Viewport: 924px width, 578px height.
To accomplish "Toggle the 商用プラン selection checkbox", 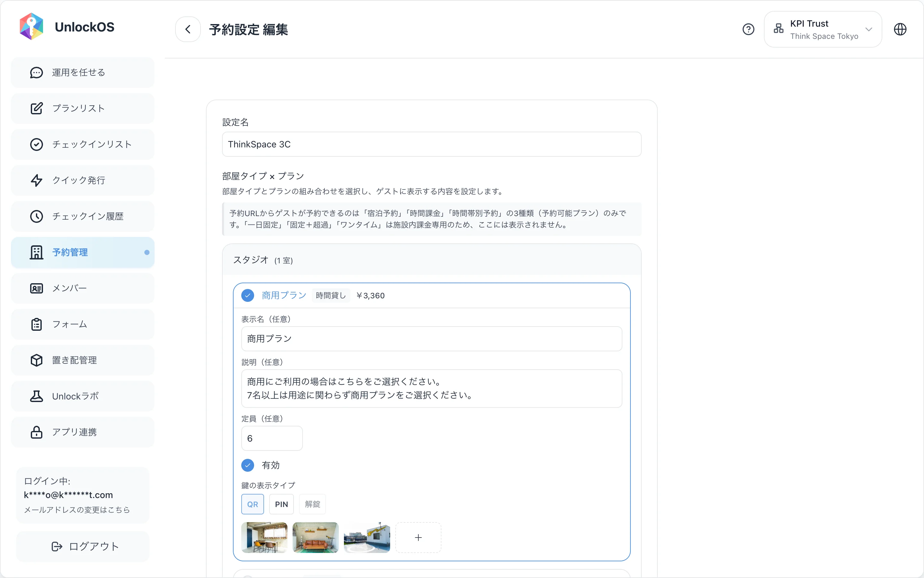I will 248,295.
